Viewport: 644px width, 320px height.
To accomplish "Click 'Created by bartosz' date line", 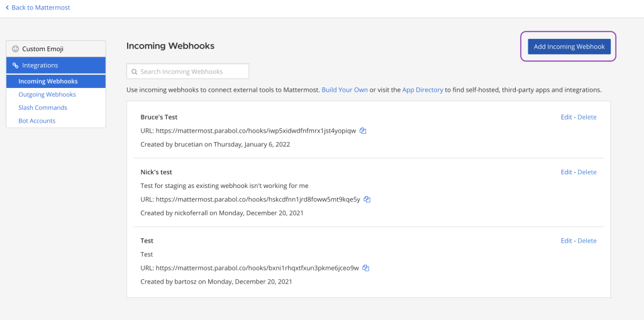I will coord(216,282).
